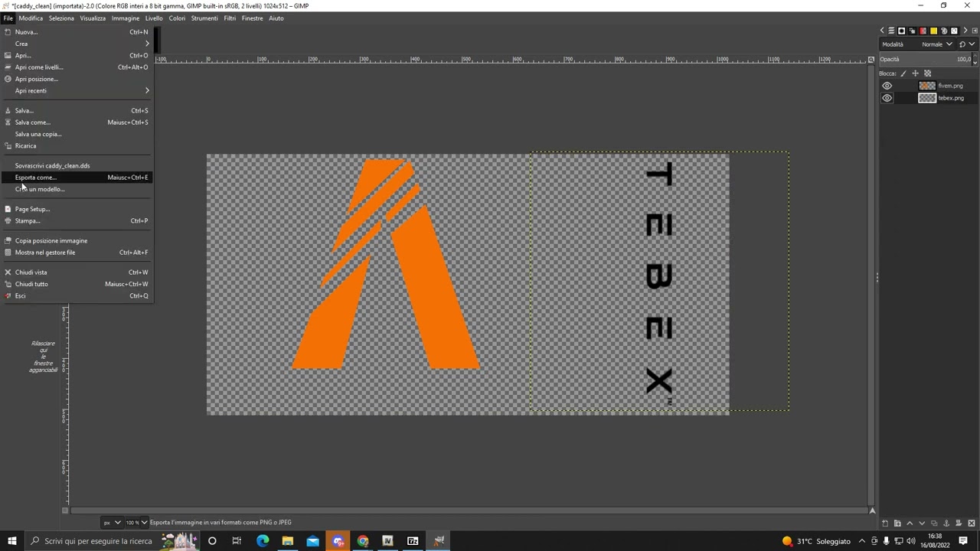
Task: Expand the Crea submenu
Action: coord(77,44)
